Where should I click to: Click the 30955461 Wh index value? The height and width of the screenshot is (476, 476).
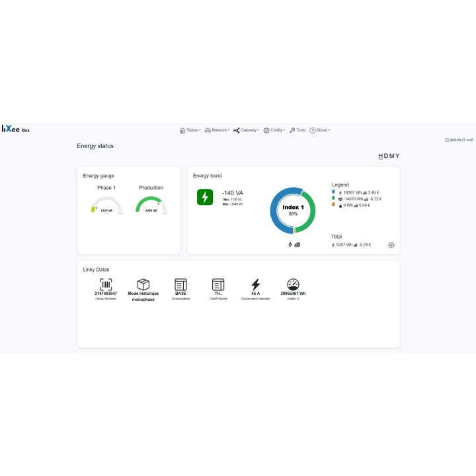[x=294, y=294]
